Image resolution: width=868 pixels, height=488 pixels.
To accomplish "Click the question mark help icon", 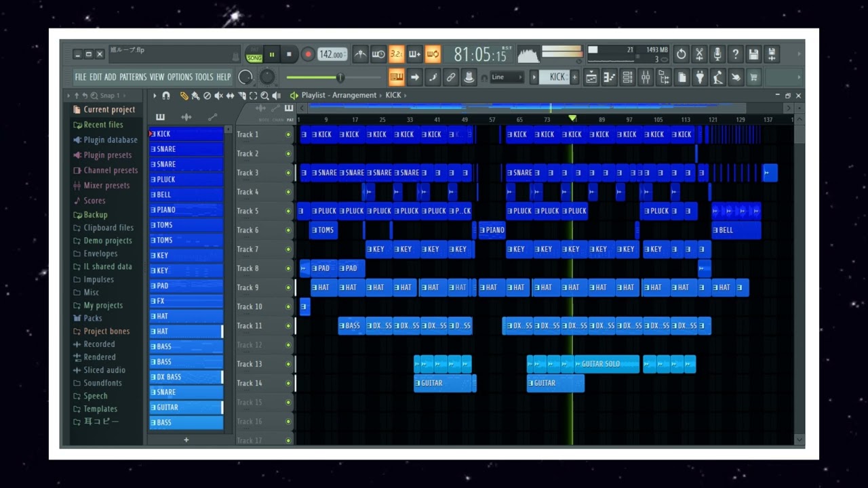I will tap(736, 54).
